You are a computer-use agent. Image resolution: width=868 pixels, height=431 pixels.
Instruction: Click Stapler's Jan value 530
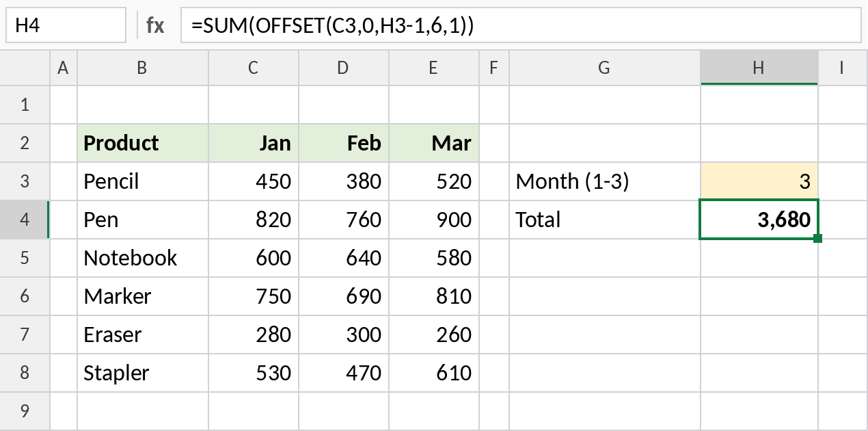point(254,373)
